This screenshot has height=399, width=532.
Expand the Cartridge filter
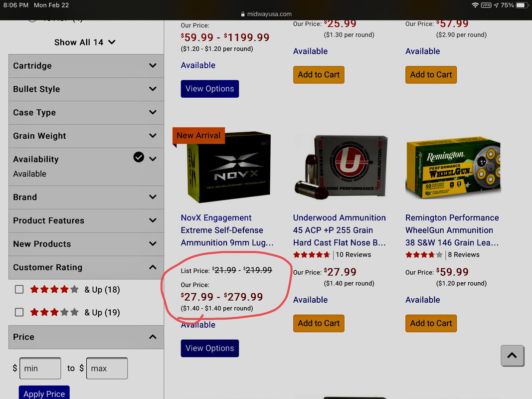[x=86, y=65]
